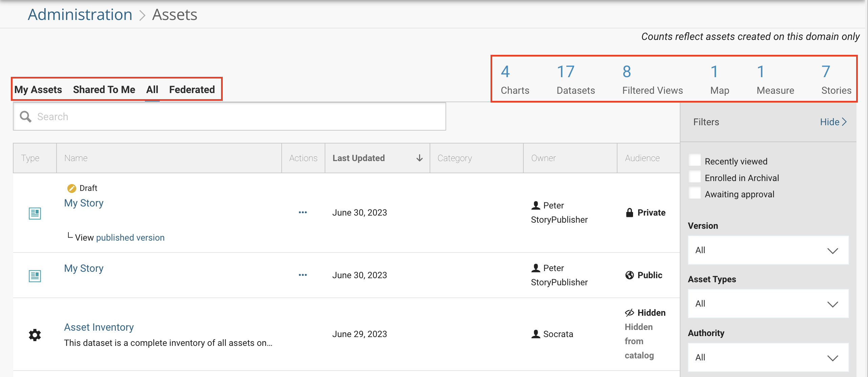The image size is (868, 377).
Task: Open the Version dropdown
Action: [x=768, y=250]
